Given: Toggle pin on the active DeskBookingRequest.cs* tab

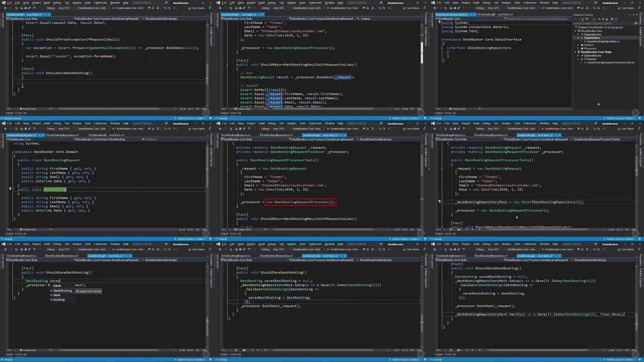Looking at the screenshot, I should (39, 135).
